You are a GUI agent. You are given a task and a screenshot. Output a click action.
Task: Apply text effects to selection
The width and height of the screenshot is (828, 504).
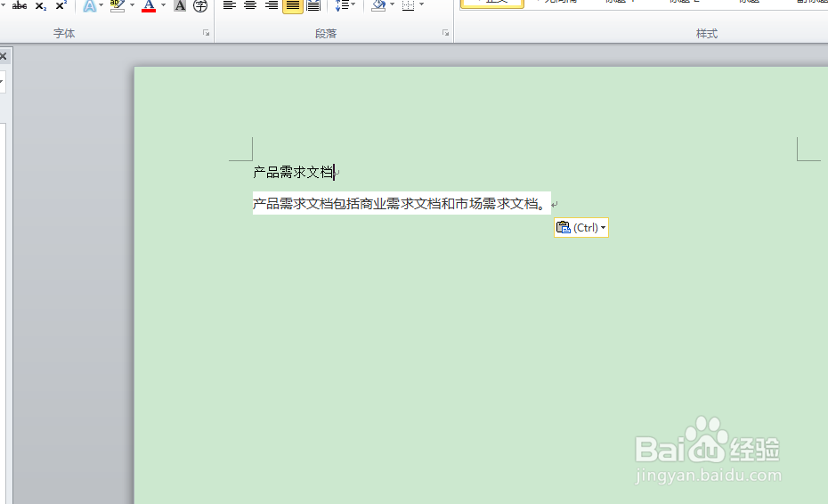90,5
